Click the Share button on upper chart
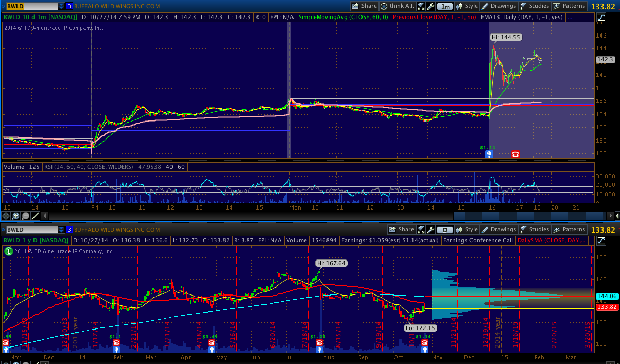The height and width of the screenshot is (364, 620). 365,6
